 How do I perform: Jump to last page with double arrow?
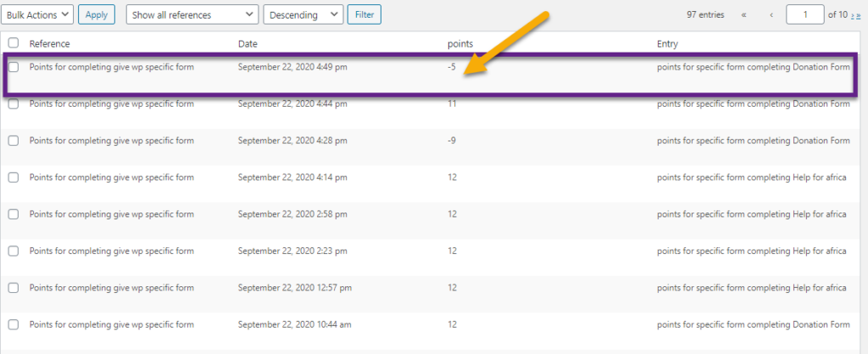[859, 15]
